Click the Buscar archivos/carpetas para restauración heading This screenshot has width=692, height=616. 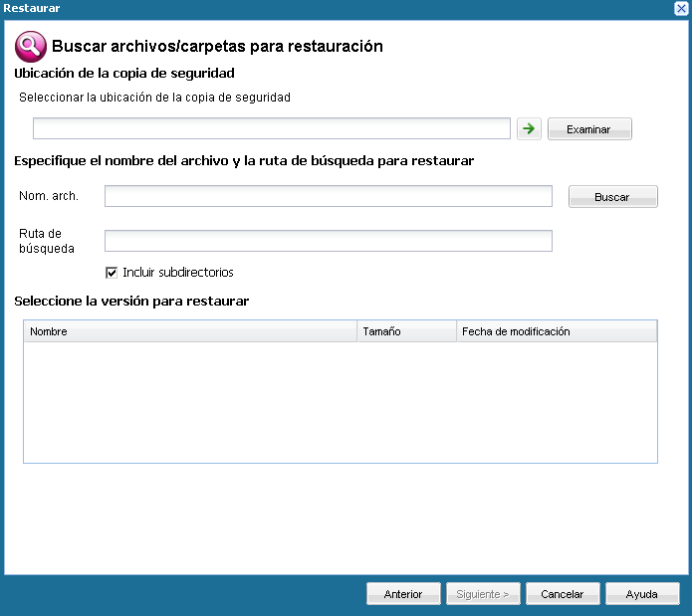click(217, 46)
